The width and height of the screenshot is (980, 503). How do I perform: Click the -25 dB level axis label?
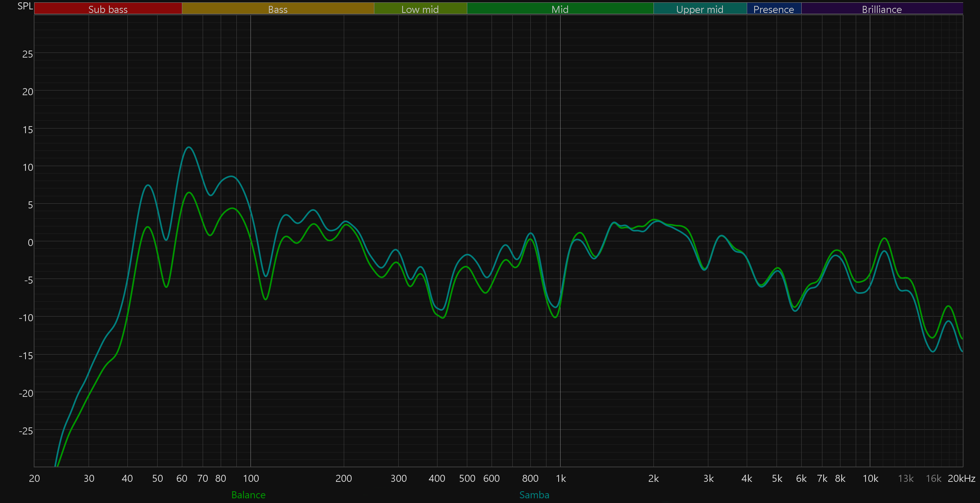26,431
